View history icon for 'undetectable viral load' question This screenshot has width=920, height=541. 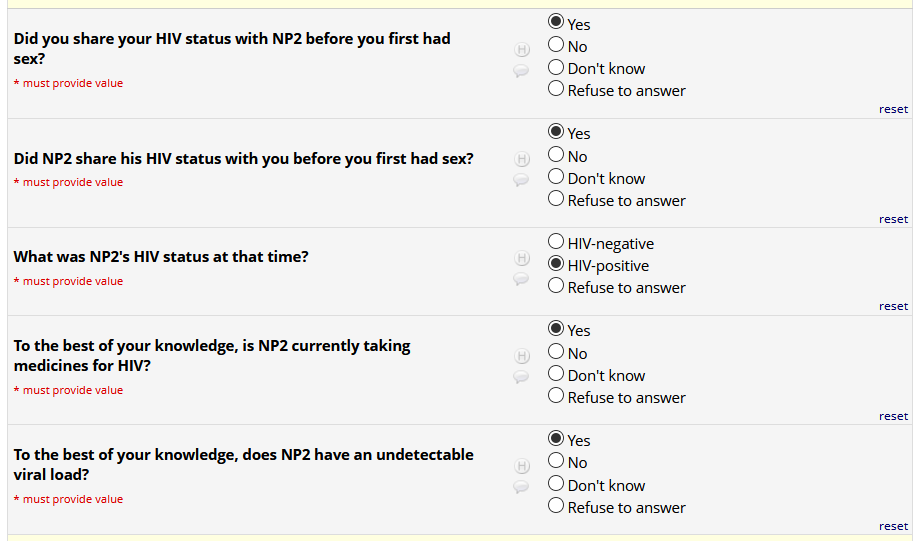[521, 466]
